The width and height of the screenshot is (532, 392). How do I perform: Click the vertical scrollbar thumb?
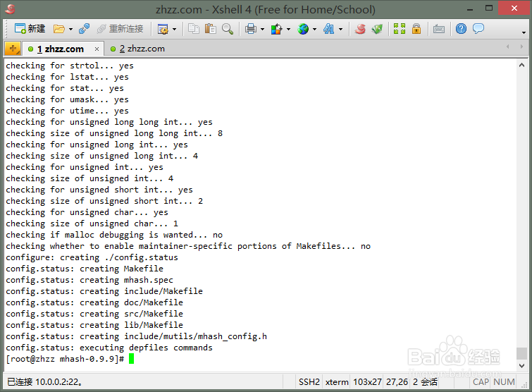coord(522,353)
